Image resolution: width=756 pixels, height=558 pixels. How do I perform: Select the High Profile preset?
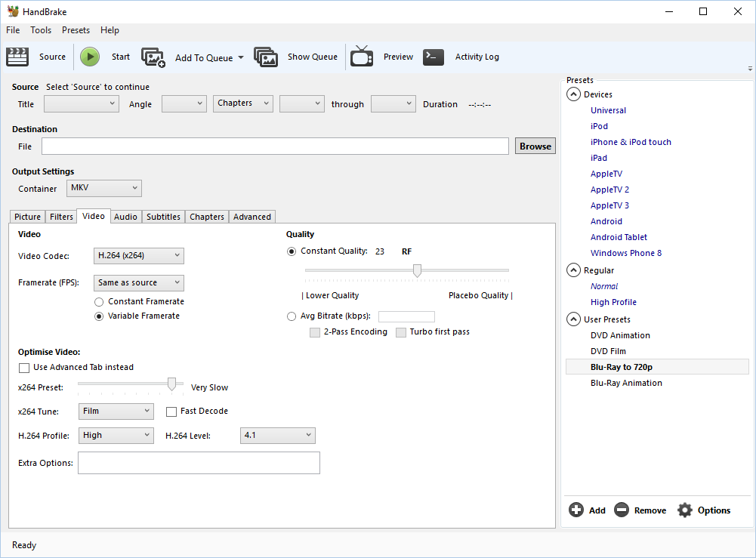(613, 302)
